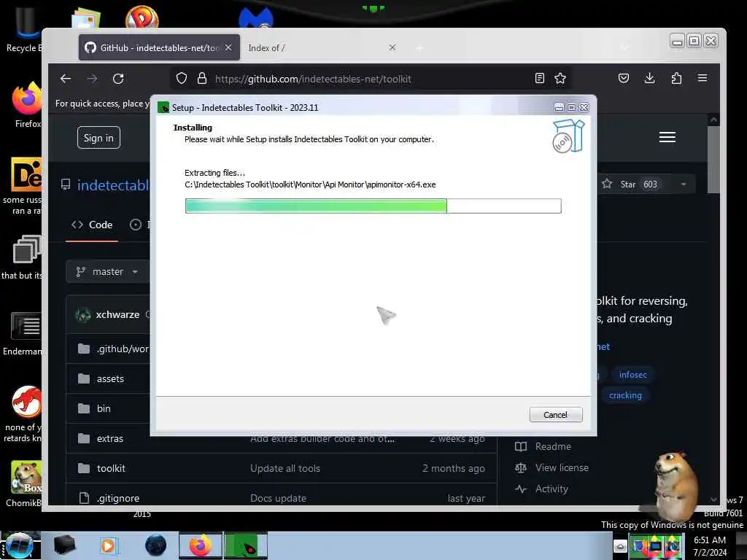Open the dark globe taskbar icon
This screenshot has width=747, height=560.
156,545
